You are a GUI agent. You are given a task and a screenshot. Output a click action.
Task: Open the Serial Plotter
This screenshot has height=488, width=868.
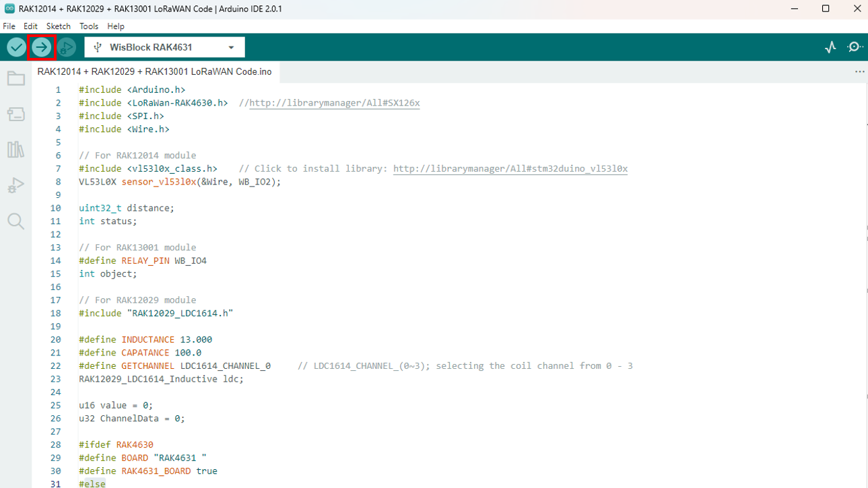pos(830,47)
